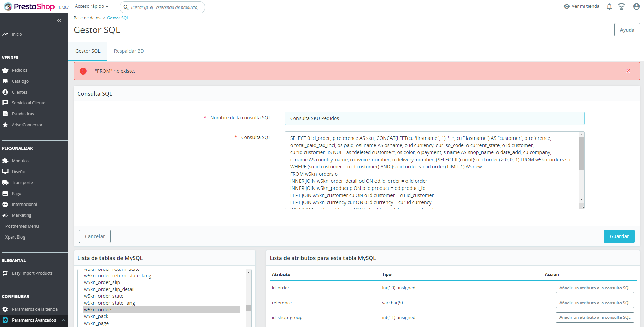
Task: Open the Acceso rápido dropdown
Action: point(92,6)
